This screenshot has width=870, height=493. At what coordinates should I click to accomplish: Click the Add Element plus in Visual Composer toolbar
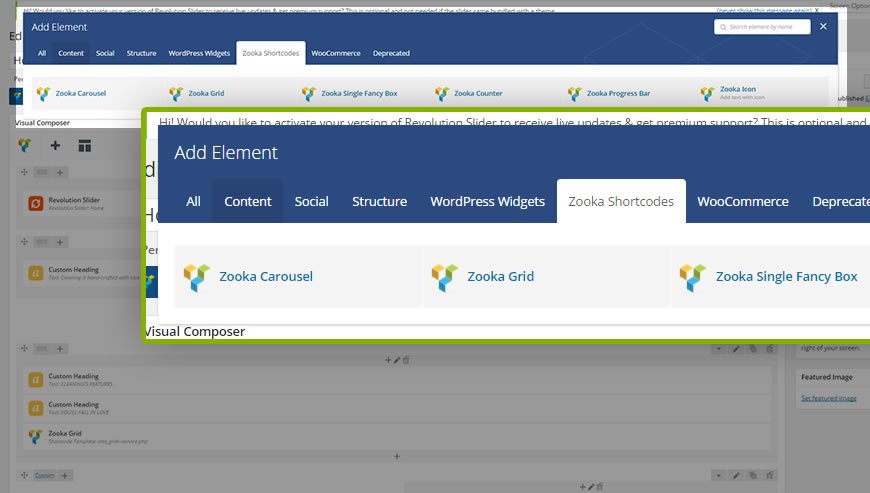coord(55,145)
